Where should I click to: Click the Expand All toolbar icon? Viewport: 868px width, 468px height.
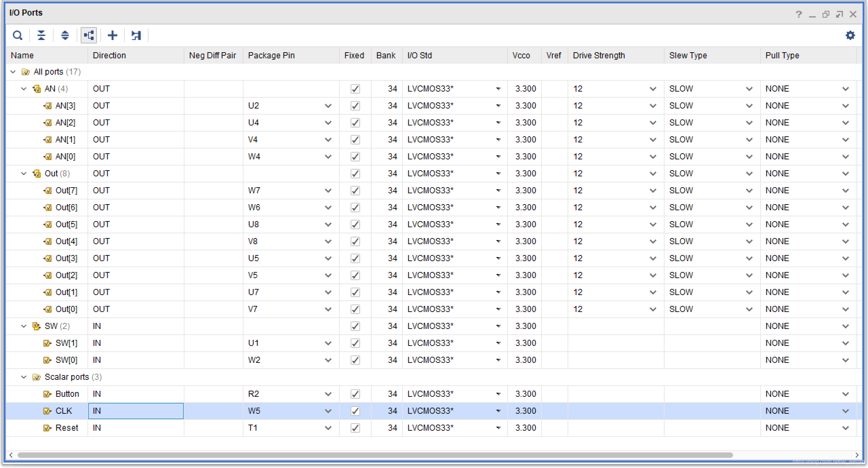[x=65, y=35]
